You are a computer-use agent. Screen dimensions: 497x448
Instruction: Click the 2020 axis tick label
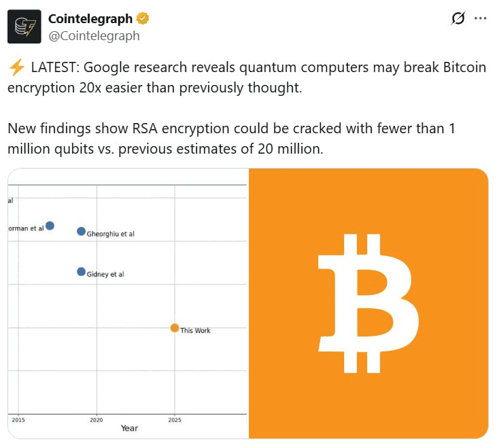tap(97, 420)
